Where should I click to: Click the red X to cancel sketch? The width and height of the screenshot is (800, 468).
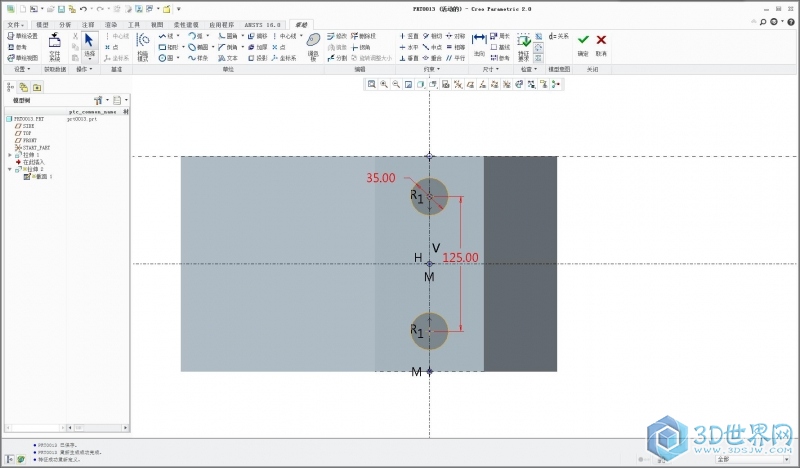coord(601,40)
